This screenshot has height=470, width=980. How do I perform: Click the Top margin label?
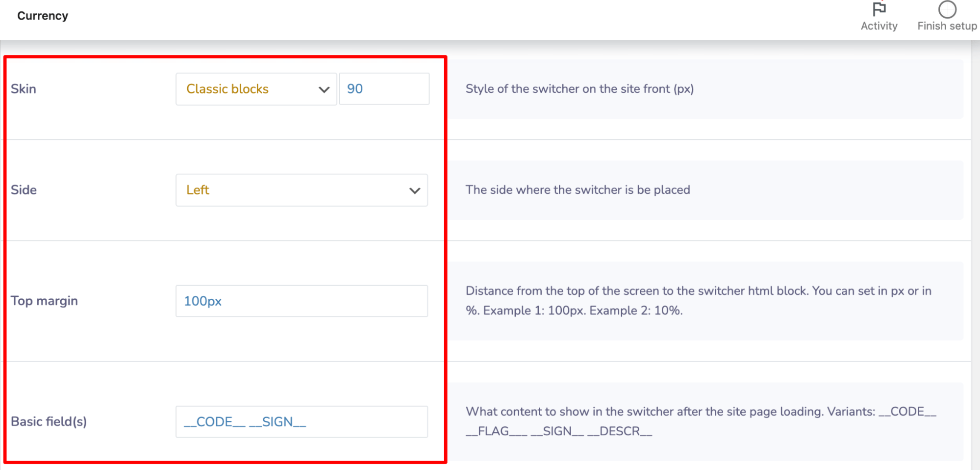[44, 301]
